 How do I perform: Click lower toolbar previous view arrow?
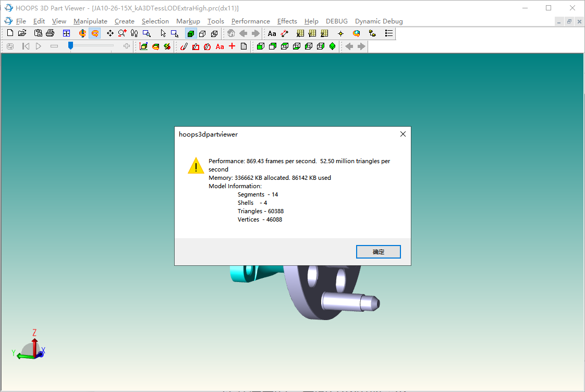coord(349,46)
